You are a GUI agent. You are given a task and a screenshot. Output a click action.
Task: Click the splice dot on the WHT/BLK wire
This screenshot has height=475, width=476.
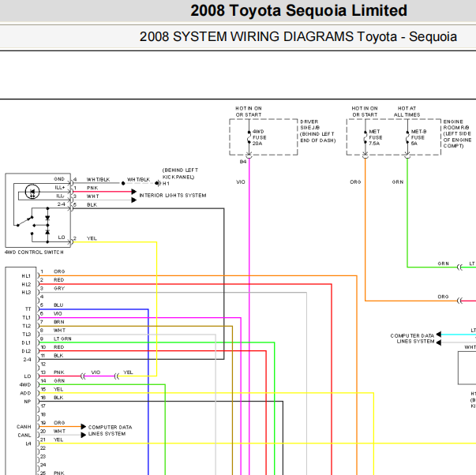(123, 183)
